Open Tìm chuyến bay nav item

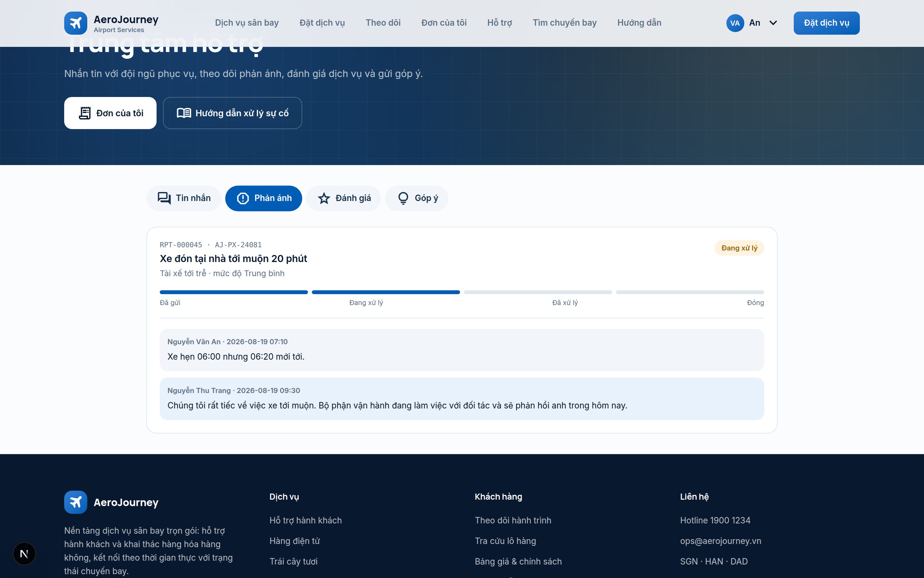[564, 23]
